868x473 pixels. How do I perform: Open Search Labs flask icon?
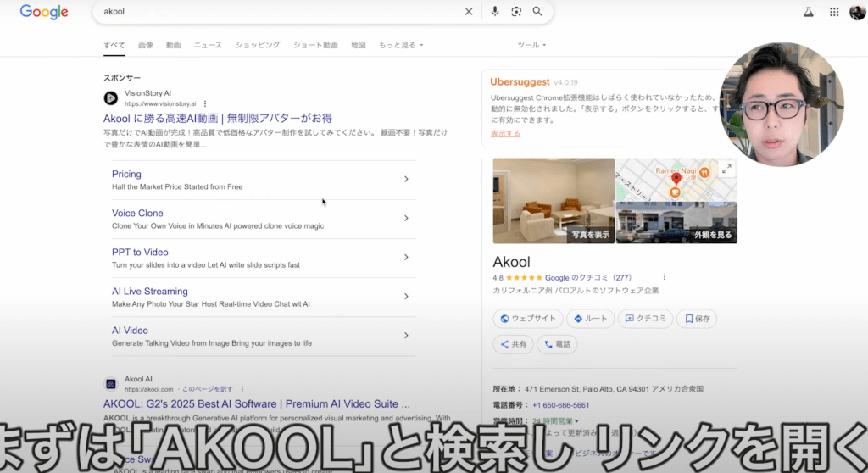pos(809,12)
